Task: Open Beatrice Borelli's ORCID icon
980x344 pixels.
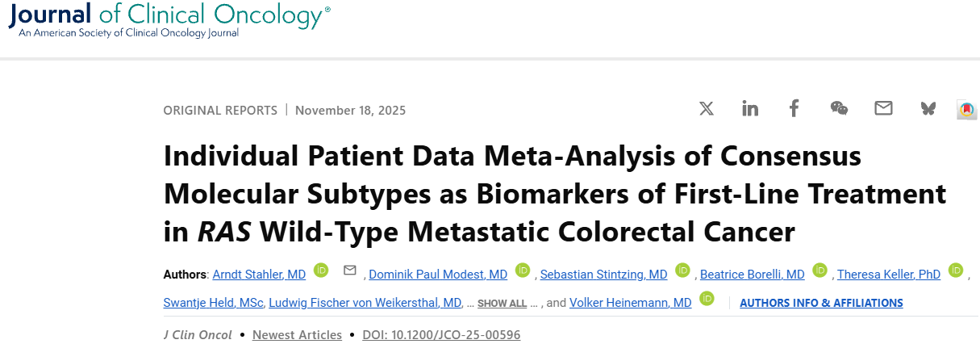Action: click(819, 271)
